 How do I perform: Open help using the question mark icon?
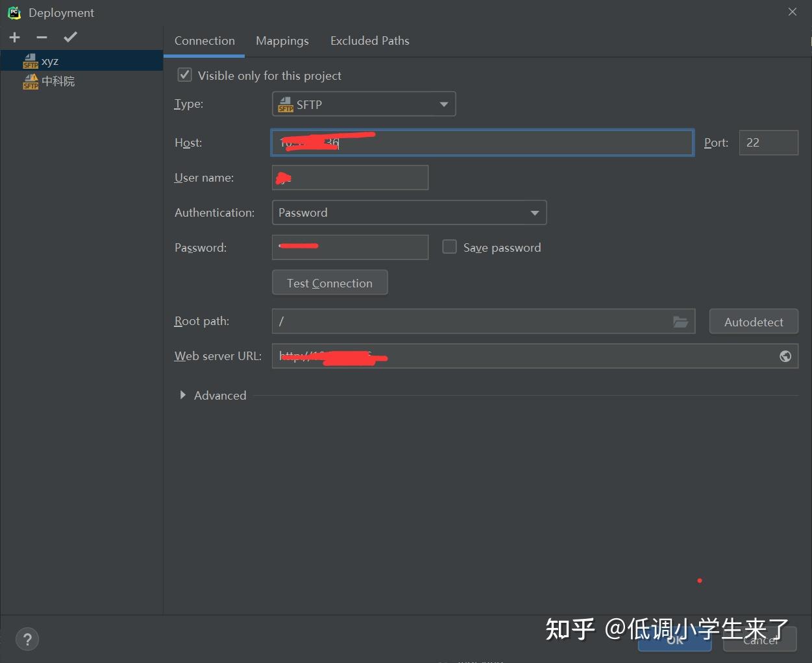click(27, 639)
